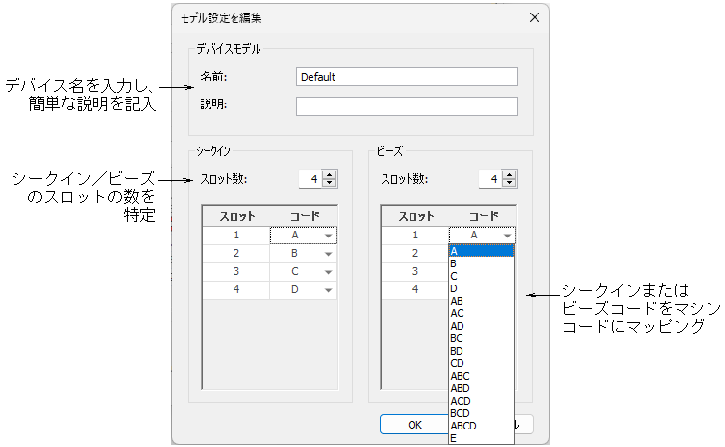The width and height of the screenshot is (725, 447).
Task: Click the beads slot count value field
Action: [491, 179]
